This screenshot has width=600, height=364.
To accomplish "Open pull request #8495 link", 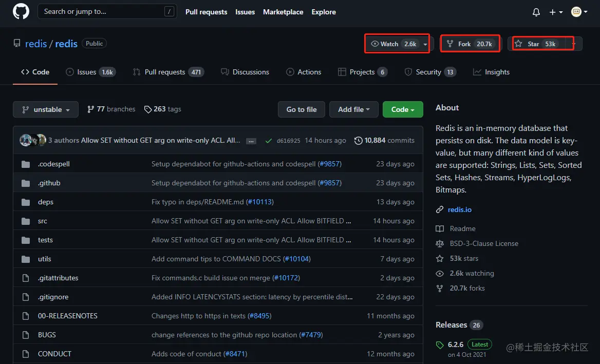I will tap(259, 316).
